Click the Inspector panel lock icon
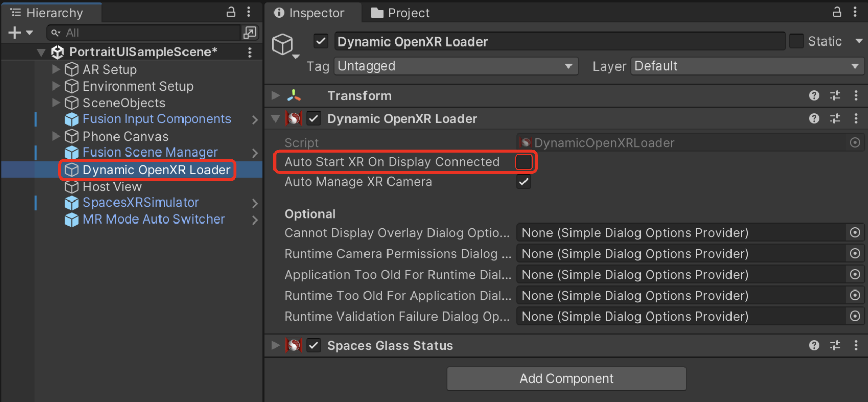 (x=837, y=12)
